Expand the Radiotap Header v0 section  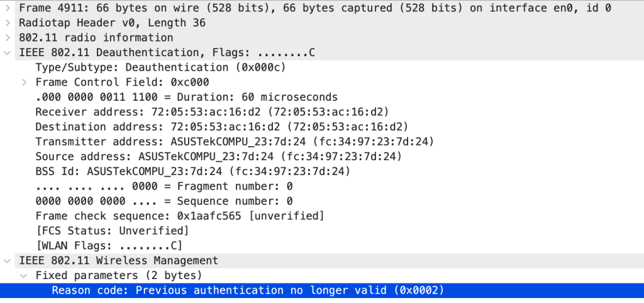pyautogui.click(x=7, y=23)
